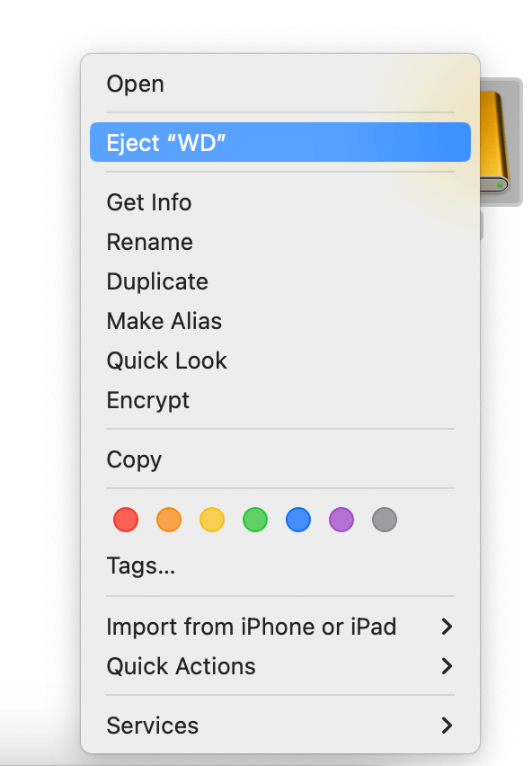Viewport: 532px width, 766px height.
Task: Apply the blue tag color
Action: point(298,519)
